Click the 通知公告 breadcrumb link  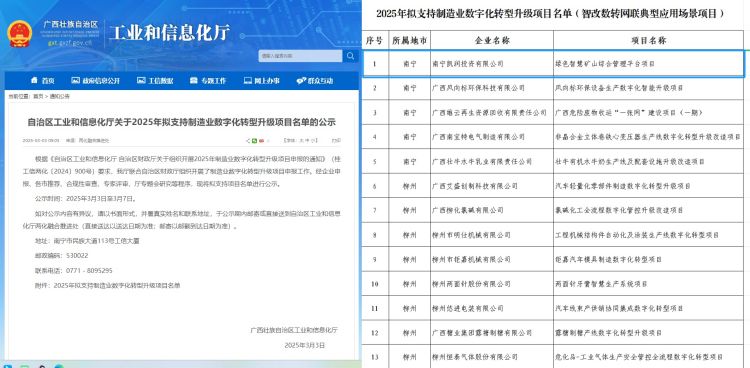click(60, 96)
